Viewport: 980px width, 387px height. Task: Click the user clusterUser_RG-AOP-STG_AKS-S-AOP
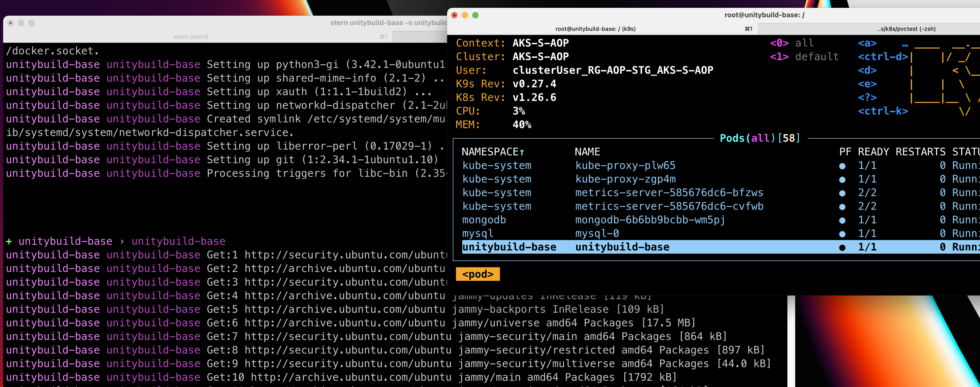613,70
